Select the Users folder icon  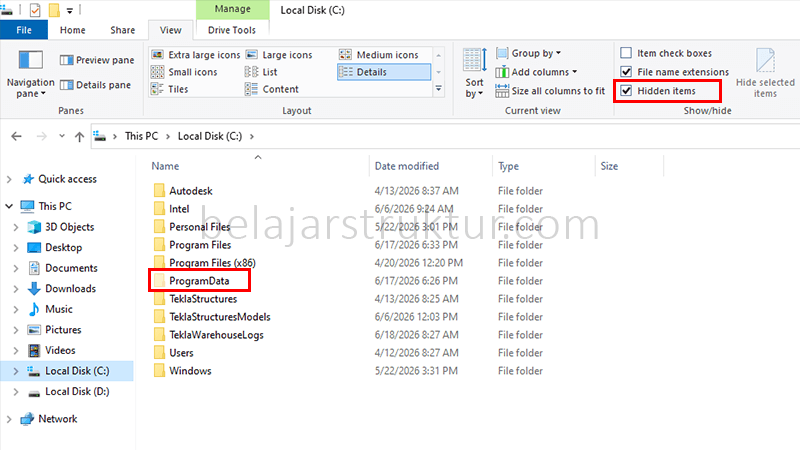pyautogui.click(x=159, y=353)
